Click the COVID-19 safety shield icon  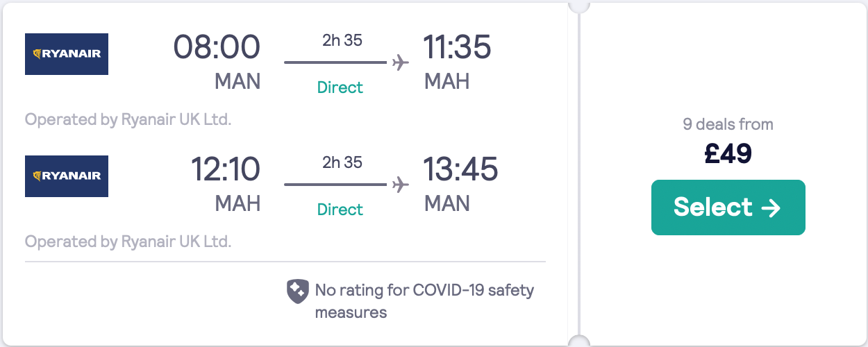tap(298, 291)
